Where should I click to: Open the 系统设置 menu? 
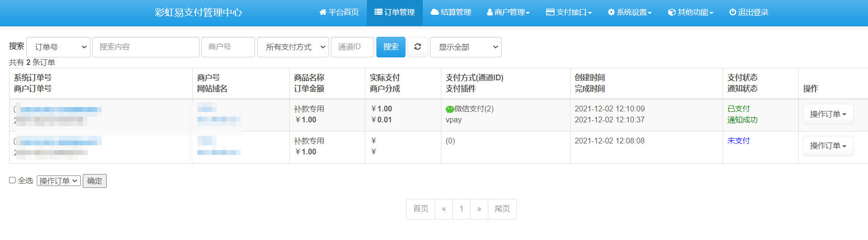[629, 12]
